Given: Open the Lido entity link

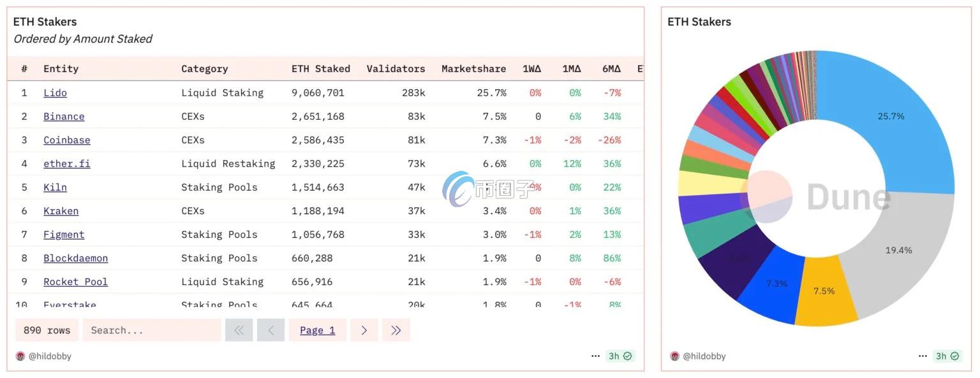Looking at the screenshot, I should 55,93.
